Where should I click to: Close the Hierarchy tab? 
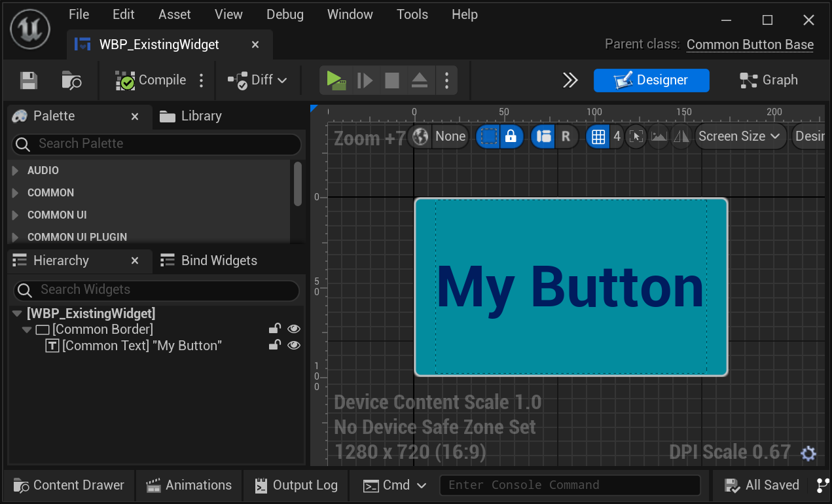(x=135, y=261)
